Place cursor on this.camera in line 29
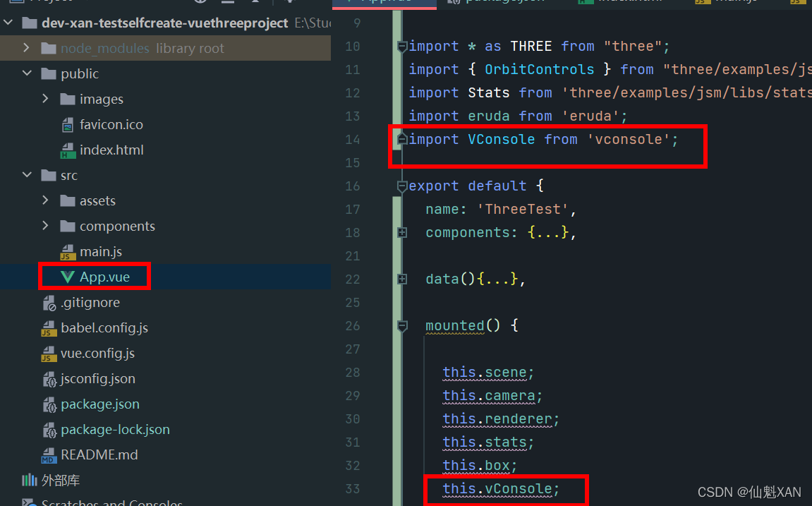The image size is (812, 506). (x=489, y=396)
